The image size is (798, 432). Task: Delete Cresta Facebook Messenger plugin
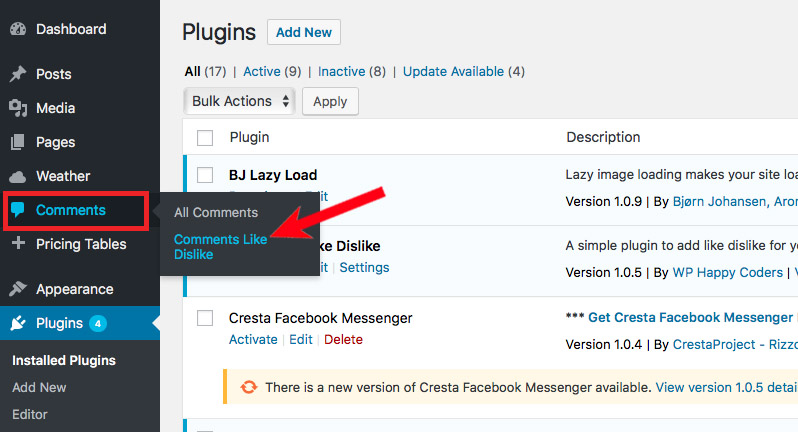coord(344,339)
